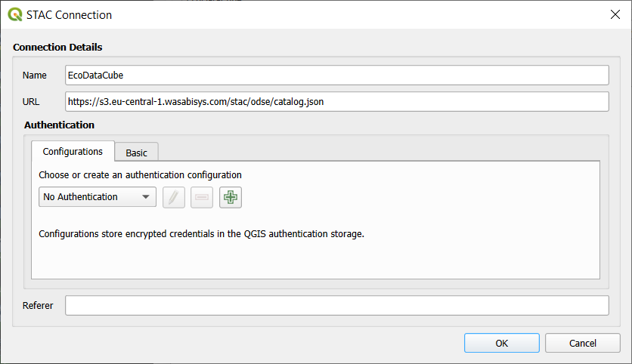Click the Referer field label
632x364 pixels.
point(38,306)
